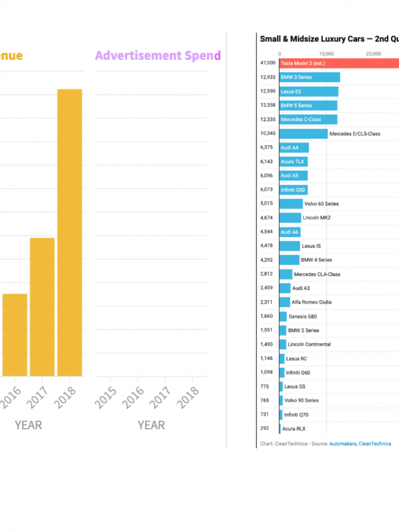Image resolution: width=399 pixels, height=532 pixels.
Task: Click the 12,590 sales value
Action: coord(268,91)
